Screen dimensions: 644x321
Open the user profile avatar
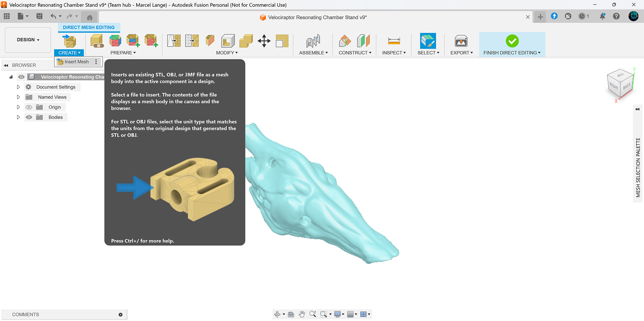click(x=633, y=16)
